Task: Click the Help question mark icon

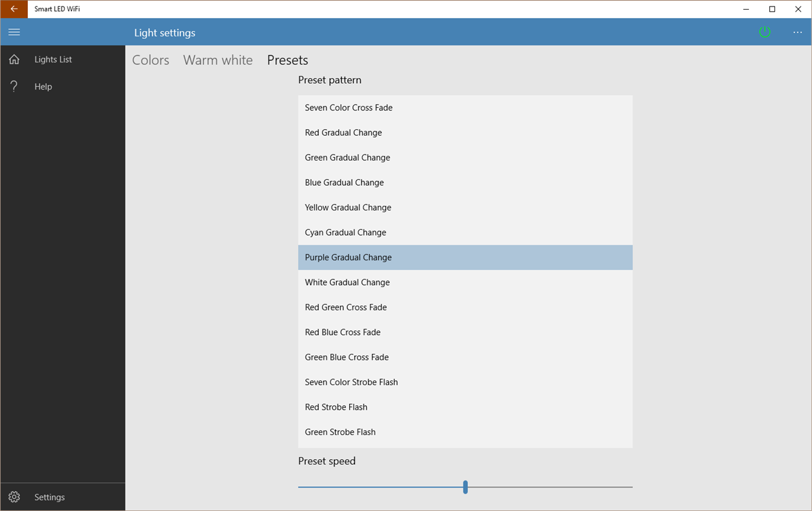Action: point(14,86)
